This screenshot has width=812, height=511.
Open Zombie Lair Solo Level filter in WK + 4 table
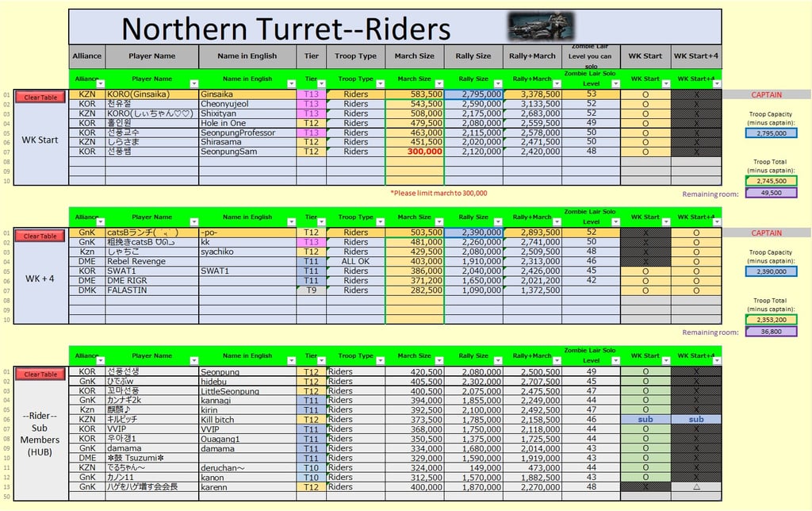[615, 222]
